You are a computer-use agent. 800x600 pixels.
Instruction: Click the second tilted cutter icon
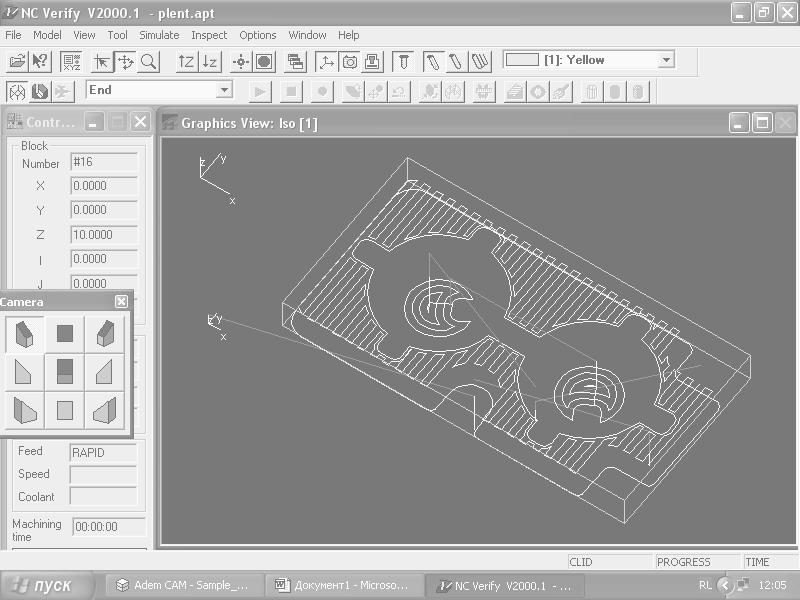tap(457, 62)
